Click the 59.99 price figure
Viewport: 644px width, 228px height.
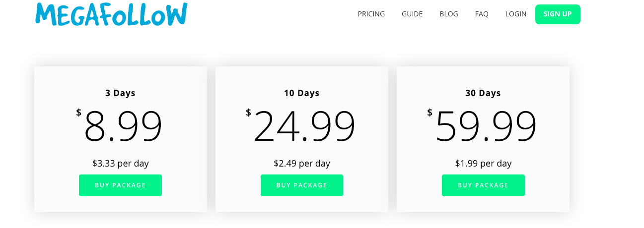486,126
